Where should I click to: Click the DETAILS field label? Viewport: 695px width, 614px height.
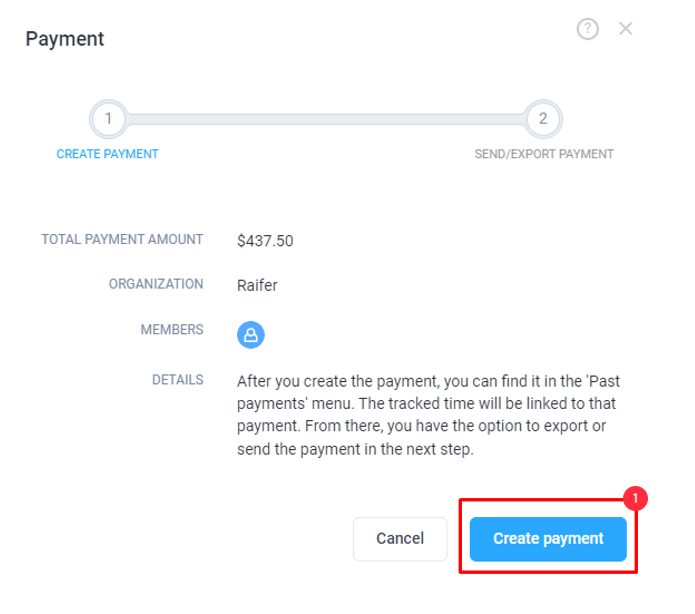[178, 379]
